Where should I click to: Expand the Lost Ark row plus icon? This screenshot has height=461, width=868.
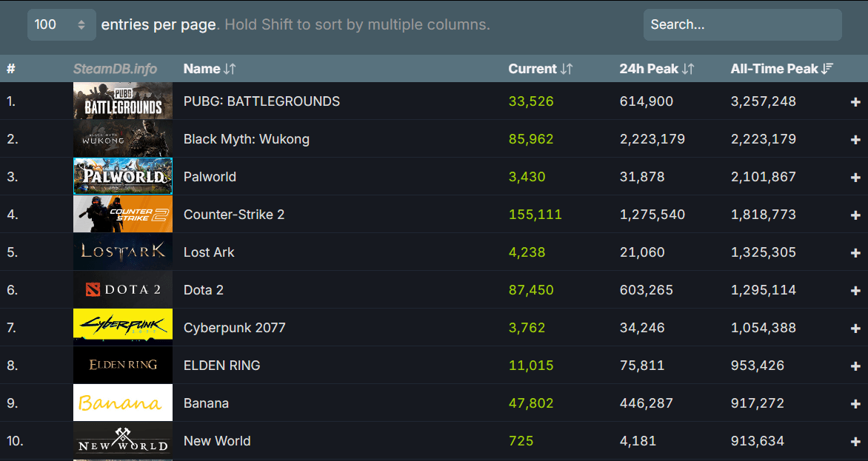855,253
